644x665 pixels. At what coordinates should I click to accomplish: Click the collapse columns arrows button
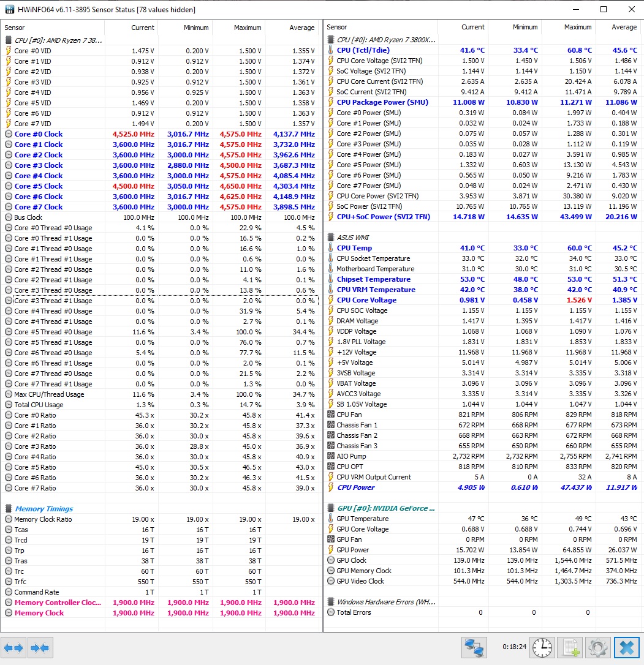(x=40, y=648)
